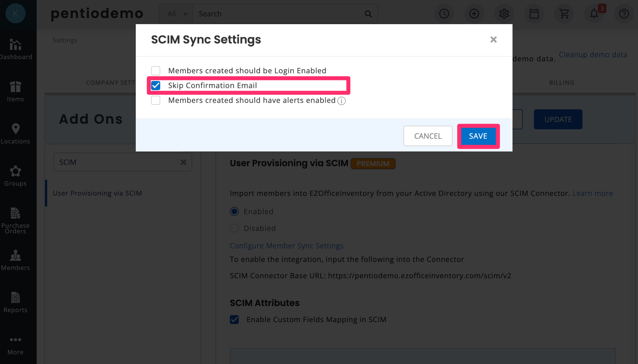Screen dimensions: 638x364
Task: Save the SCIM Sync Settings
Action: pos(478,136)
